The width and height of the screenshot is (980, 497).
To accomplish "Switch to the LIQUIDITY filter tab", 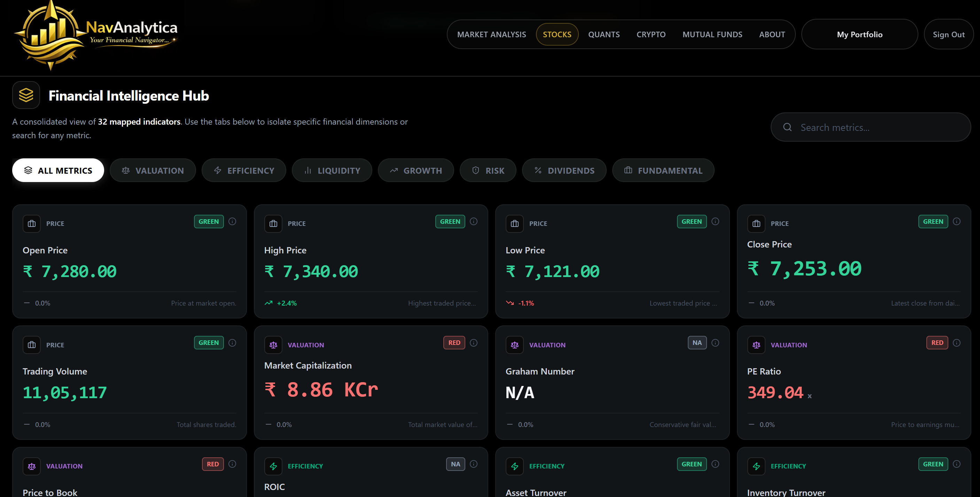I will coord(332,170).
